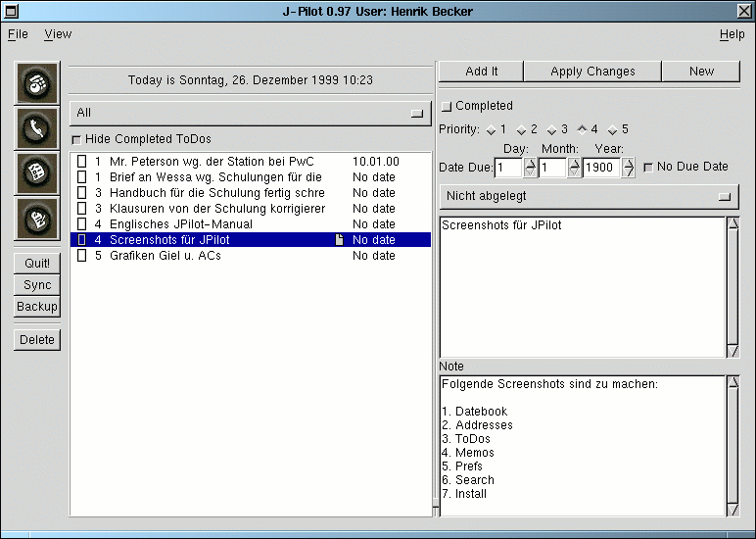The image size is (756, 539).
Task: Select the Englisches JPilot-Manual todo item
Action: 180,224
